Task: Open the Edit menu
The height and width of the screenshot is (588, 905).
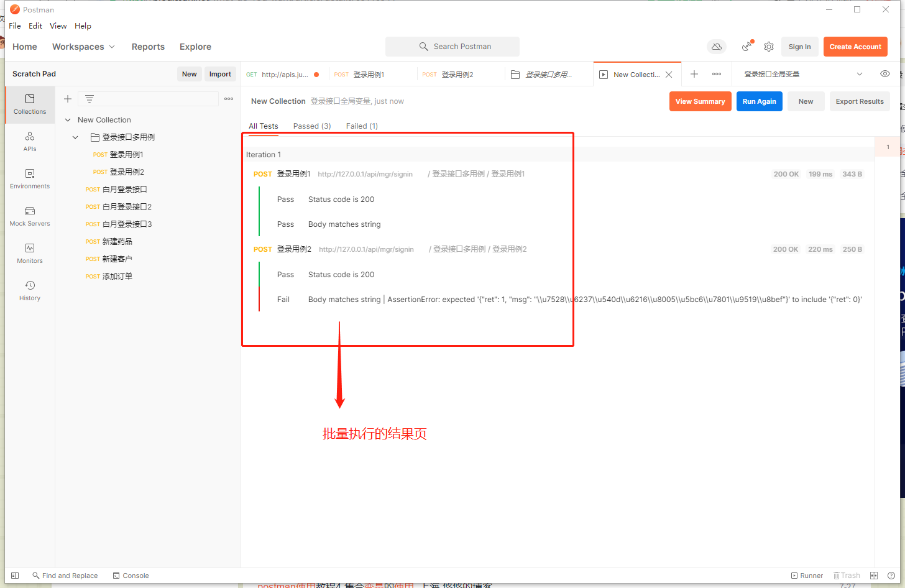Action: (x=35, y=26)
